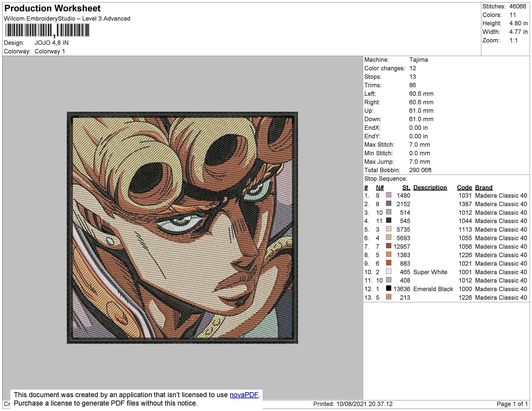Image resolution: width=532 pixels, height=411 pixels.
Task: Click the Stops value '13'
Action: [x=412, y=77]
